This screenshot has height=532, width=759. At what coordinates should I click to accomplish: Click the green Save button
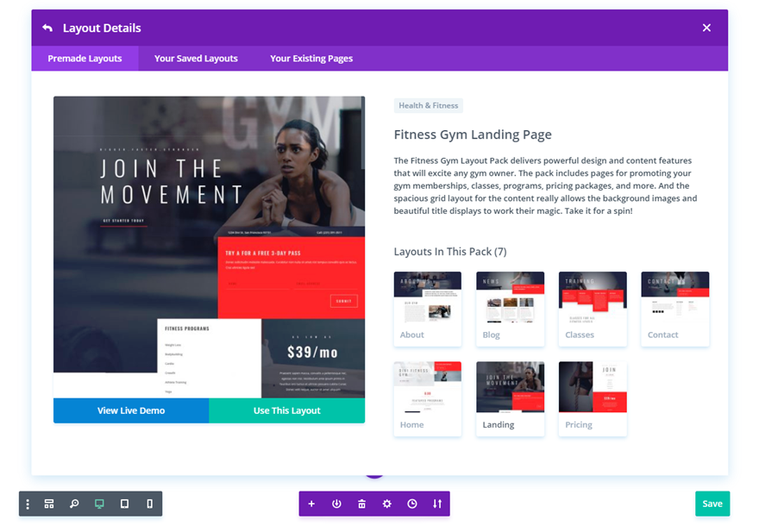click(x=712, y=504)
